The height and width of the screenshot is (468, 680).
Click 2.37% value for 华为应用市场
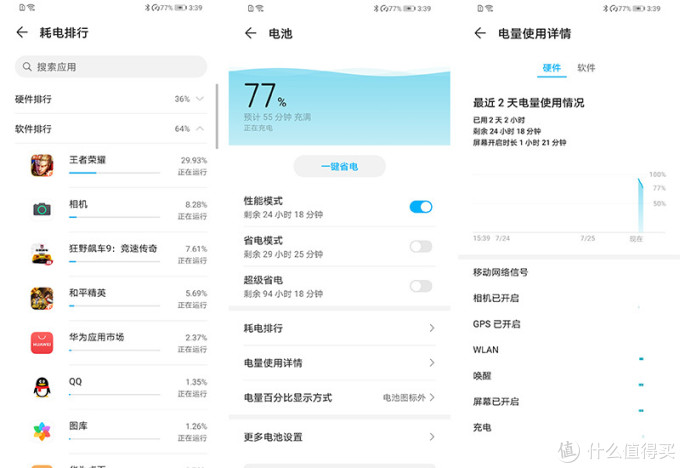pos(196,337)
